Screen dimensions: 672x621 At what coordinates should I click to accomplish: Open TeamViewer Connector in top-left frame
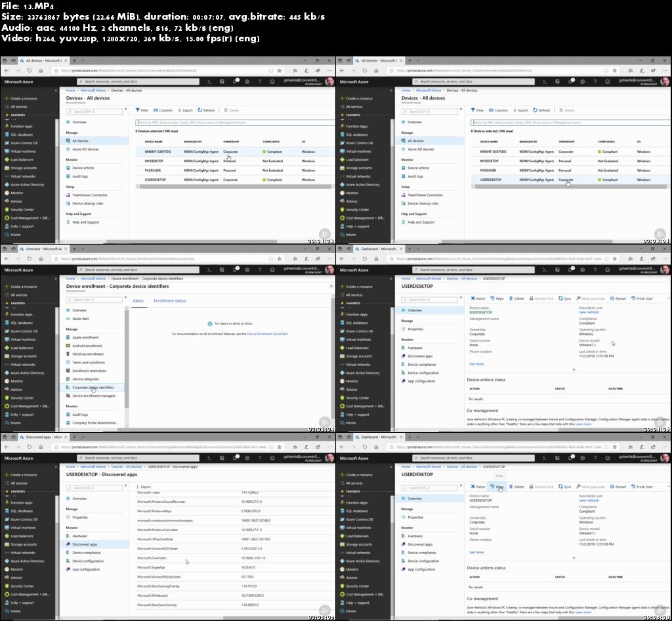89,195
